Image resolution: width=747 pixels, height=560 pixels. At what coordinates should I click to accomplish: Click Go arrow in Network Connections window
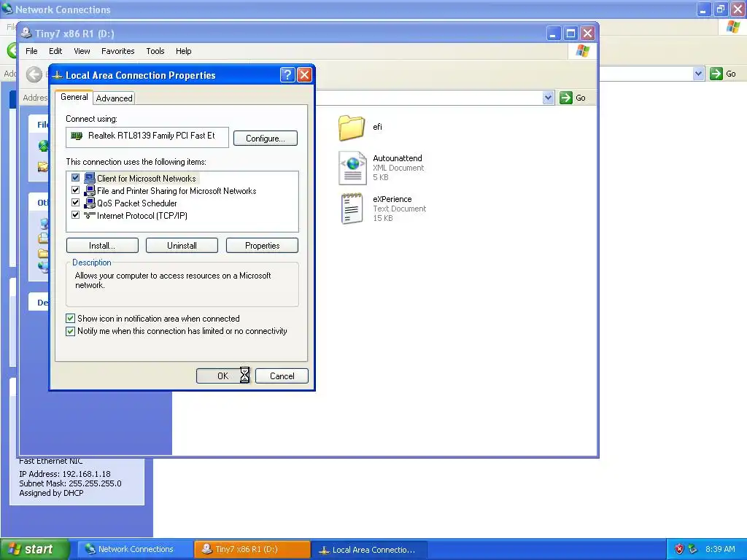pos(716,74)
